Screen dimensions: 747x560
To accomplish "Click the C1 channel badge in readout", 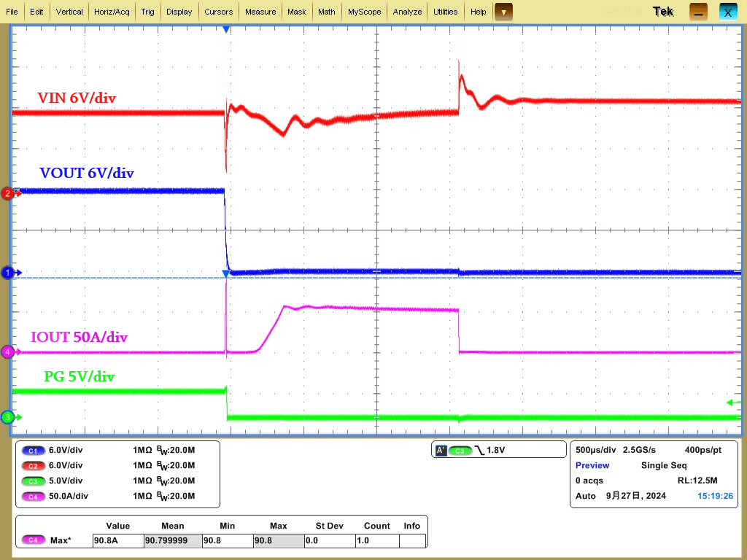I will pyautogui.click(x=33, y=450).
